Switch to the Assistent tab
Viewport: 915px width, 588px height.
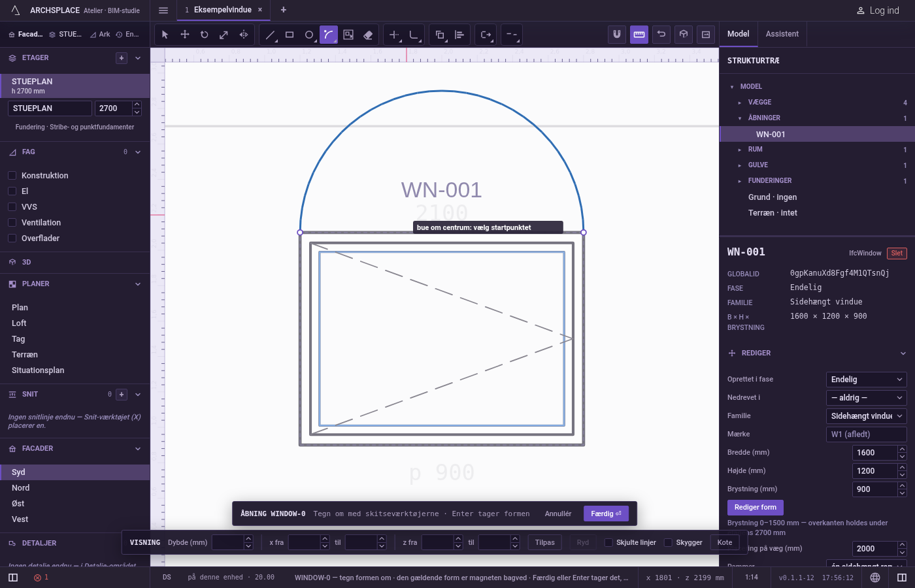(782, 34)
